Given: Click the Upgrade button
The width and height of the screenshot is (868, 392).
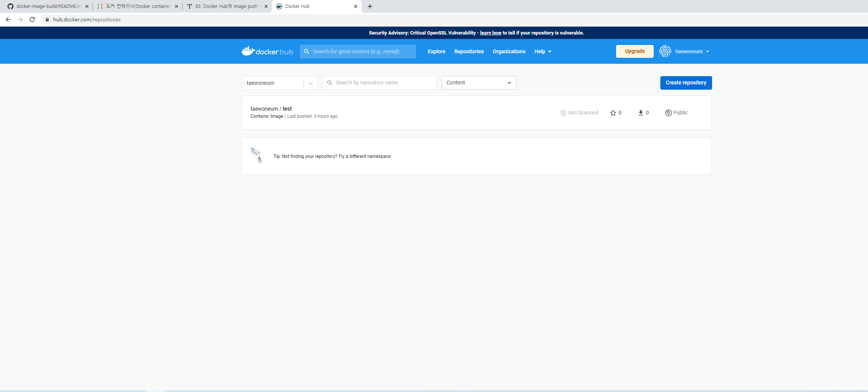Looking at the screenshot, I should tap(635, 51).
